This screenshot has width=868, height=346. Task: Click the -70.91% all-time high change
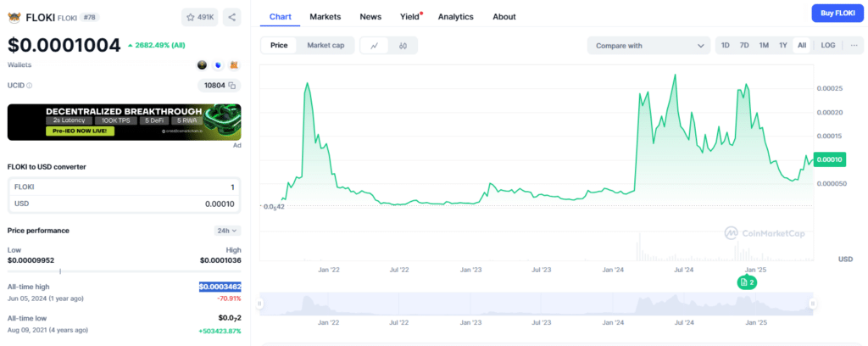pos(228,299)
